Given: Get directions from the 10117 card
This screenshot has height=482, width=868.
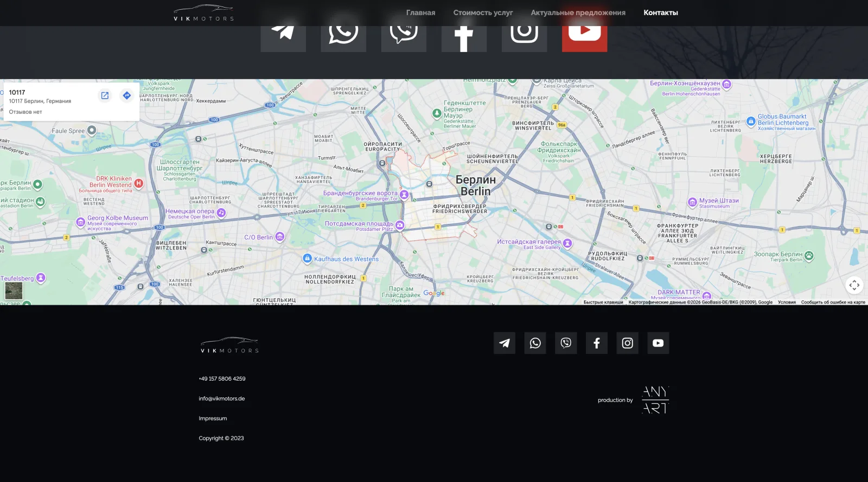Looking at the screenshot, I should coord(126,95).
